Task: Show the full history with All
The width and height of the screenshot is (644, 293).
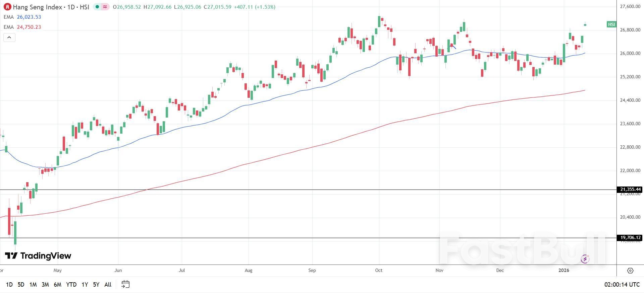Action: pos(108,284)
